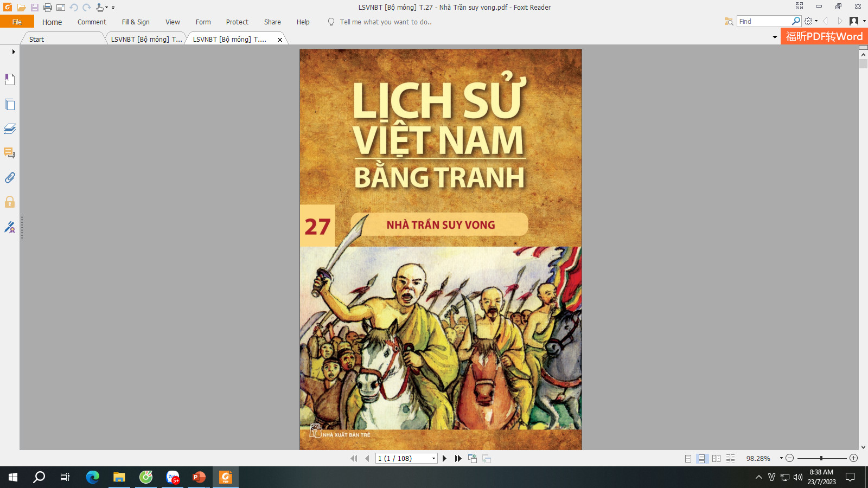The width and height of the screenshot is (868, 488).
Task: Click the Redo arrow icon
Action: click(x=87, y=8)
